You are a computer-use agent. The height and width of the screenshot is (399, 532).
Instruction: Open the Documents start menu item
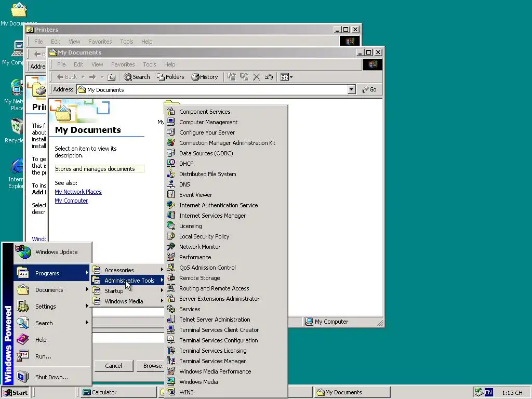52,290
